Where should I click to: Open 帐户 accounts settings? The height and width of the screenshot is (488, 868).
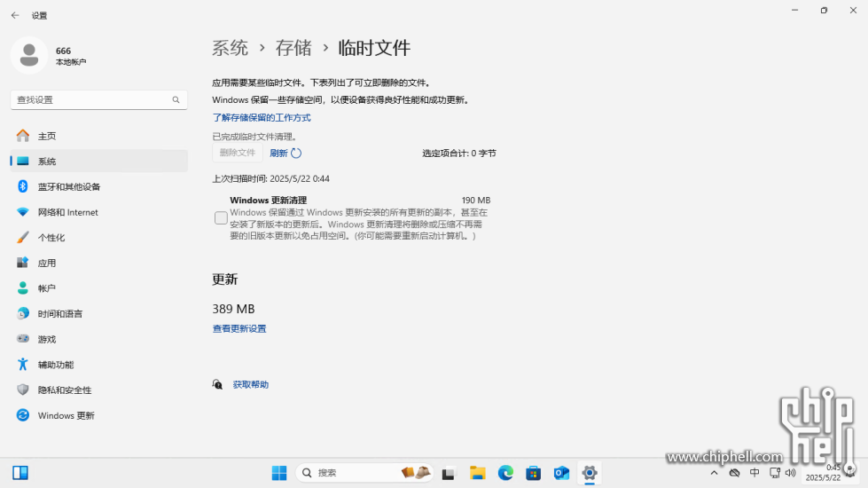99,288
